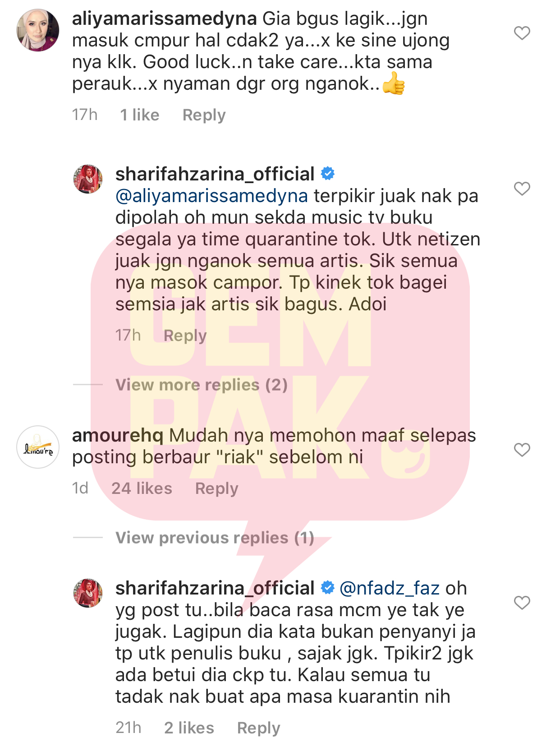Reply to sharifahzarina's 17h comment

click(x=185, y=336)
